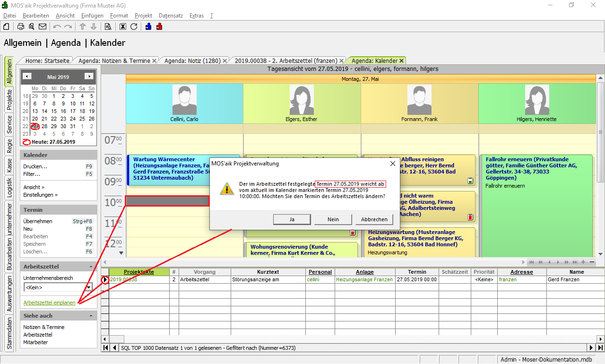
Task: Click the blue puzzle piece icon
Action: point(148,26)
